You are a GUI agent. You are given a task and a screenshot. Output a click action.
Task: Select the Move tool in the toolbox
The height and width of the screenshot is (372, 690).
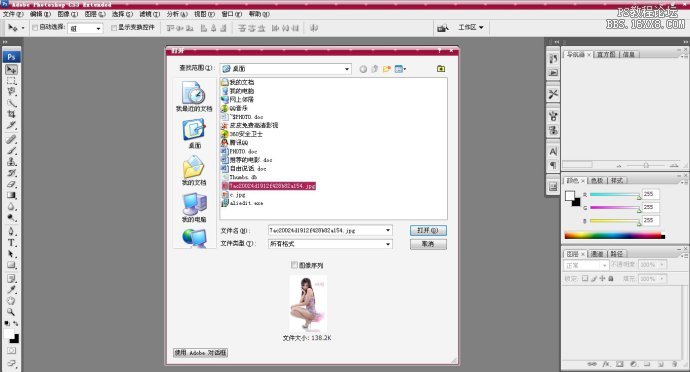(11, 70)
